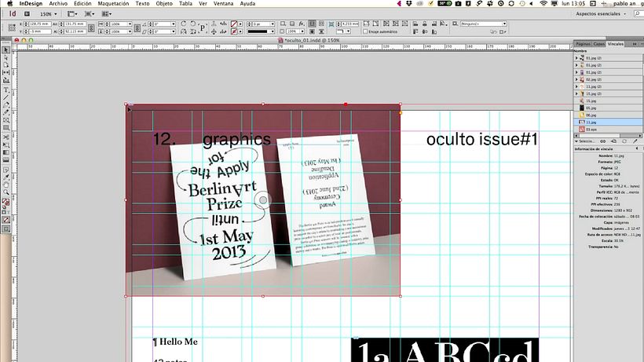The width and height of the screenshot is (644, 362).
Task: Toggle Preview screen mode at toolbar bottom
Action: pyautogui.click(x=6, y=229)
